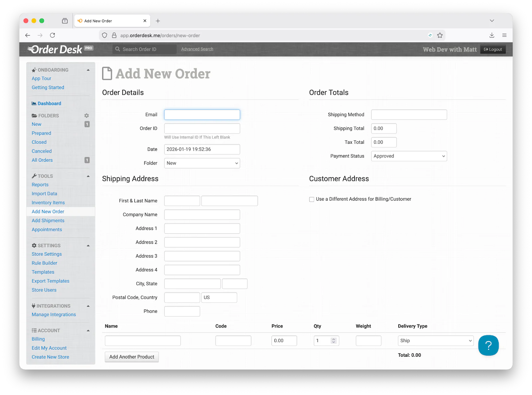This screenshot has width=532, height=395.
Task: Open the Advanced Search link
Action: 197,49
